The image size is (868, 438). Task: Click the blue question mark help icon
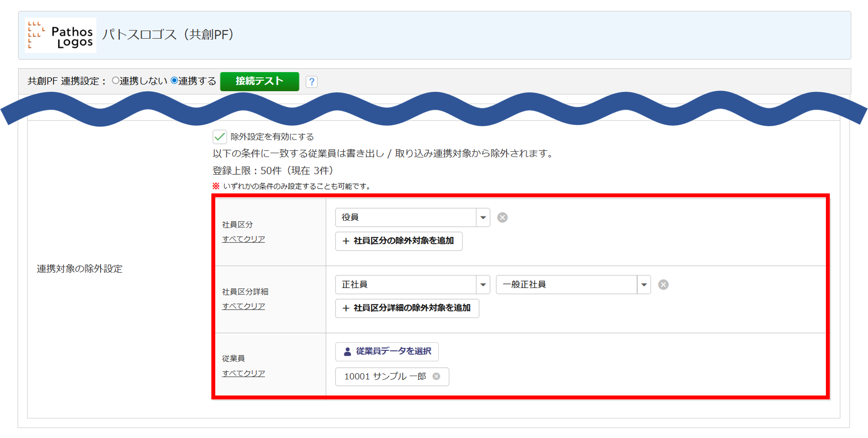[311, 82]
